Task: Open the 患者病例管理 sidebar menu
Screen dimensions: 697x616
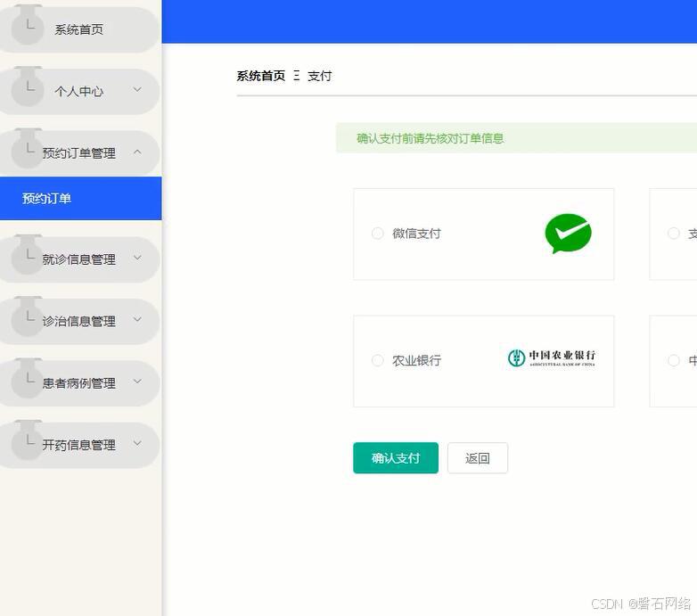Action: (x=79, y=383)
